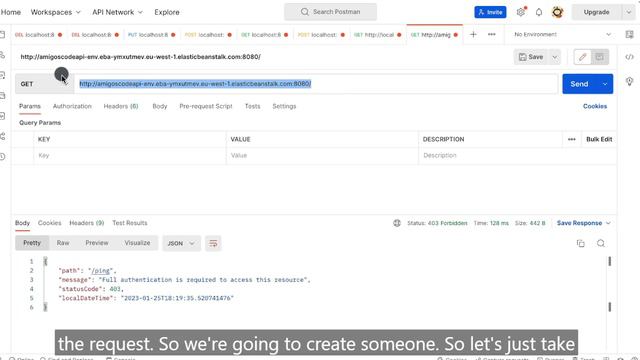Open query params column options ellipsis
The height and width of the screenshot is (360, 640).
[571, 139]
